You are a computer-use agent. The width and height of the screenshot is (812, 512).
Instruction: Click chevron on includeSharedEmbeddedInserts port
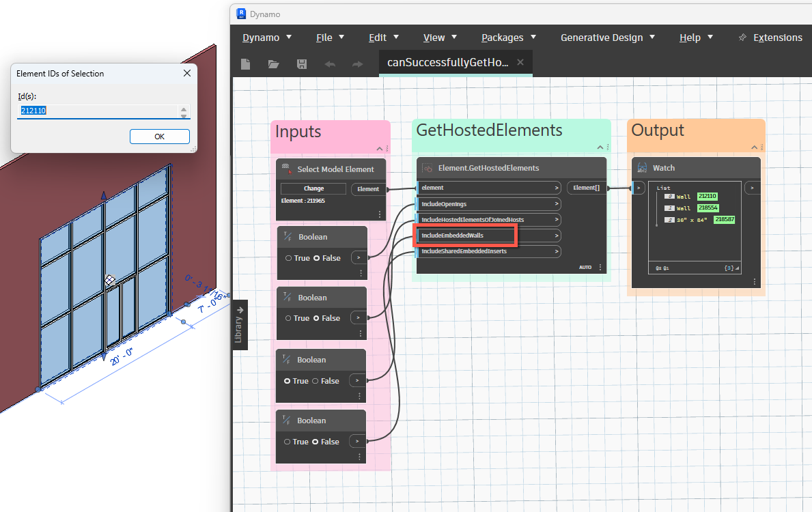[x=557, y=252]
